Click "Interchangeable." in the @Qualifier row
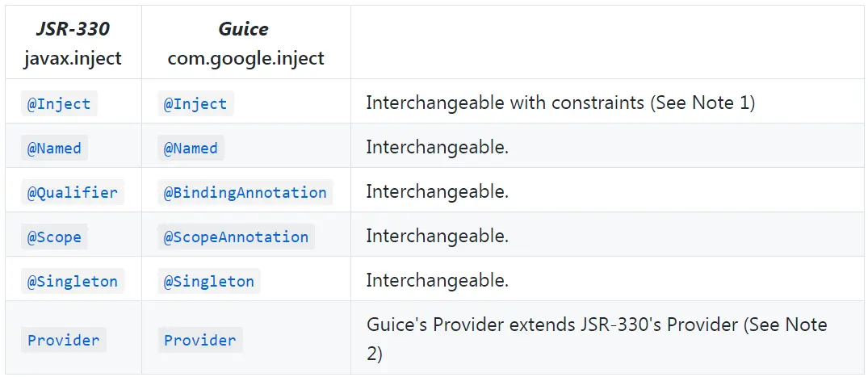The image size is (868, 377). click(437, 192)
